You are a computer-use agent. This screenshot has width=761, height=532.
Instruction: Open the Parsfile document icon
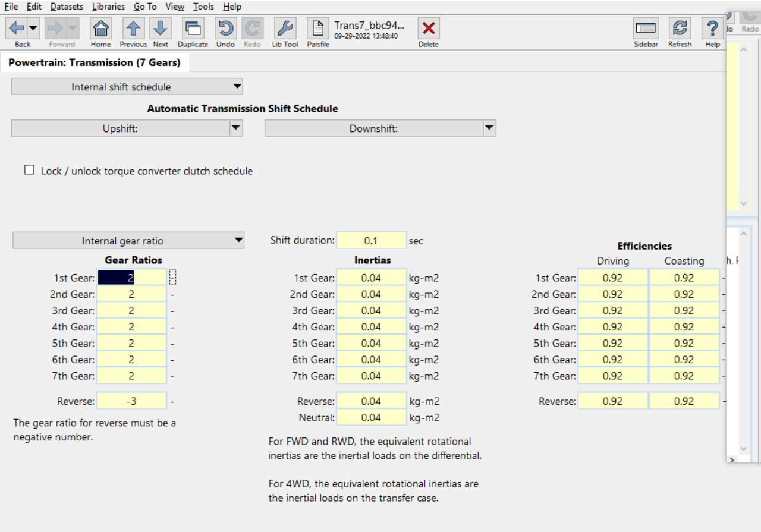(318, 29)
